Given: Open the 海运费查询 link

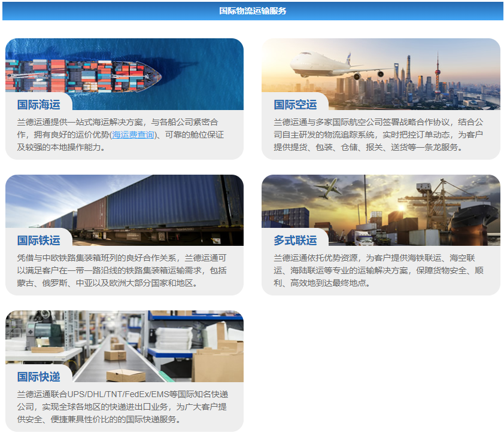Looking at the screenshot, I should pos(132,135).
